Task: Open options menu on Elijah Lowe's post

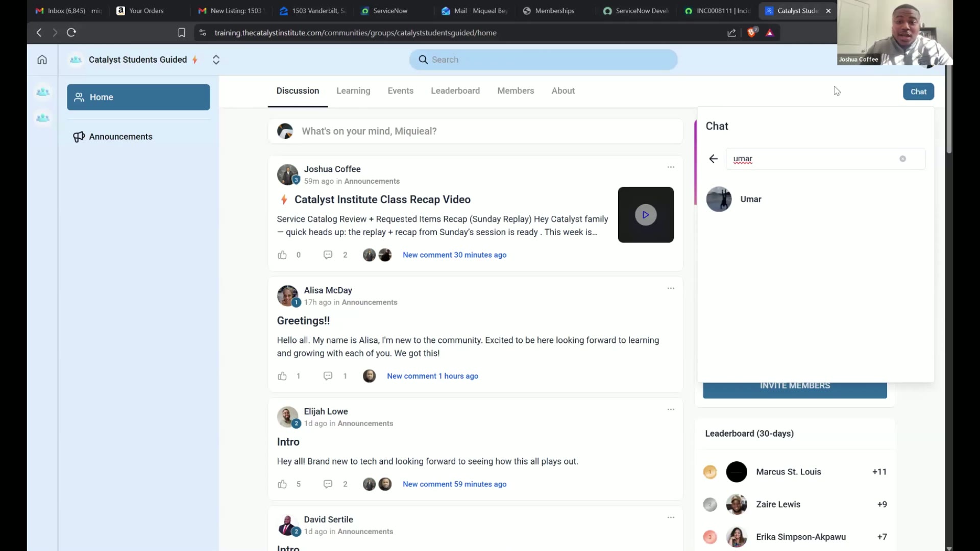Action: click(671, 410)
